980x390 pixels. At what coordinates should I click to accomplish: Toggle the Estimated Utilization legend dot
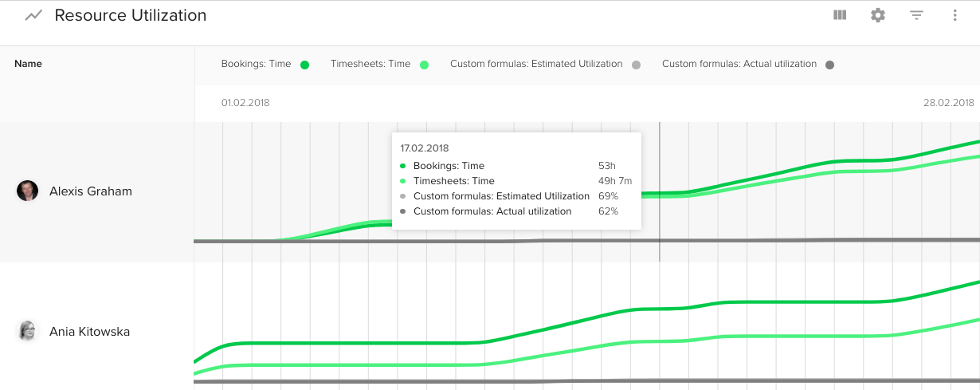click(636, 65)
